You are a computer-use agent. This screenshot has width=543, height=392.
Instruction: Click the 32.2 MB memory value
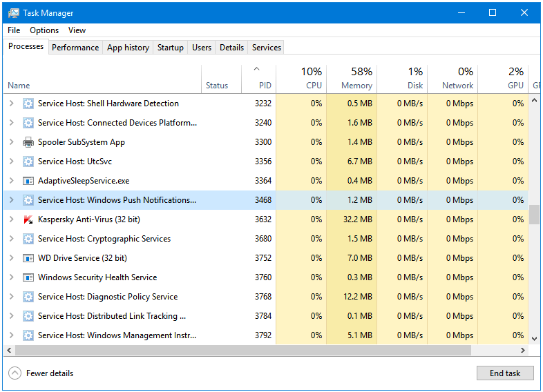tap(358, 219)
